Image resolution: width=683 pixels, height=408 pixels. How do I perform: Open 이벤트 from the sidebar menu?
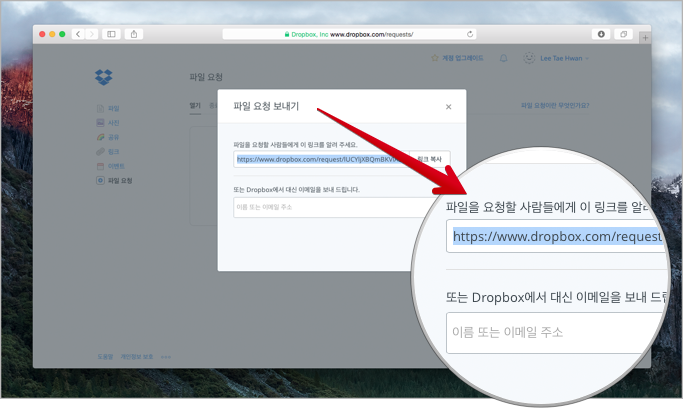tap(116, 166)
